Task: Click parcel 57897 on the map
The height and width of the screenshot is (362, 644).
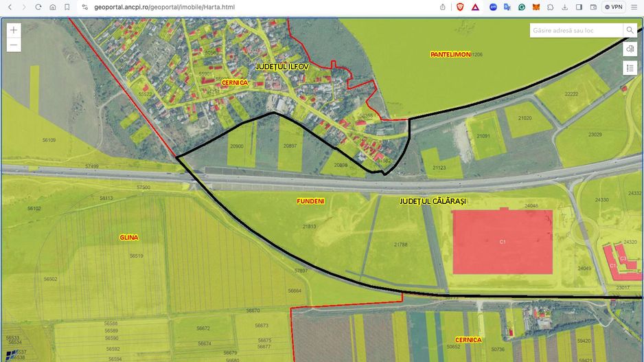Action: pyautogui.click(x=301, y=271)
